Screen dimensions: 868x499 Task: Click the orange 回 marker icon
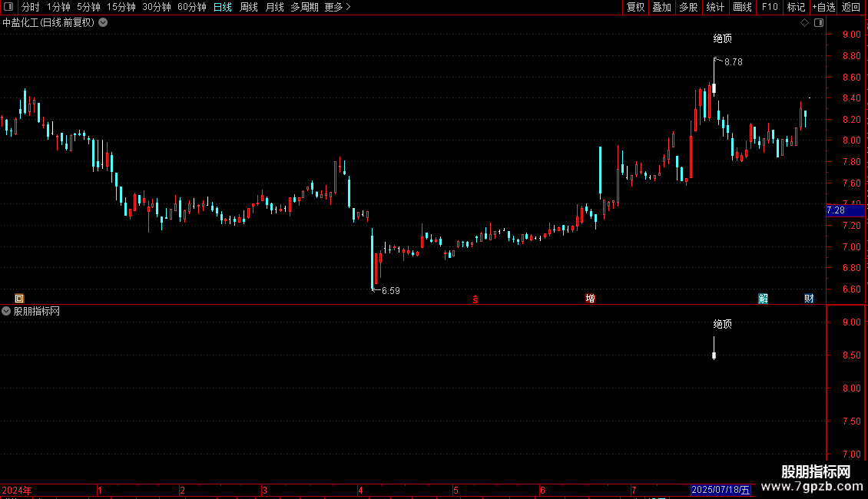(19, 299)
